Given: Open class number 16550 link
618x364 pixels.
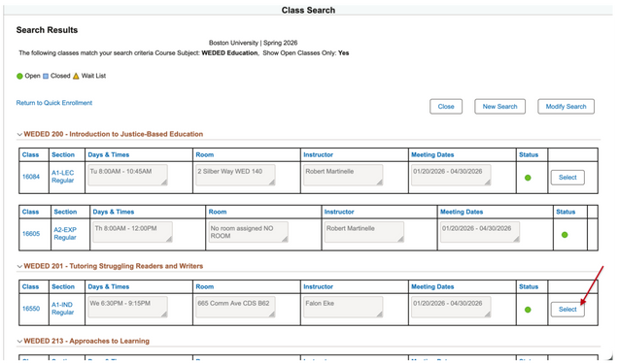Looking at the screenshot, I should point(31,308).
